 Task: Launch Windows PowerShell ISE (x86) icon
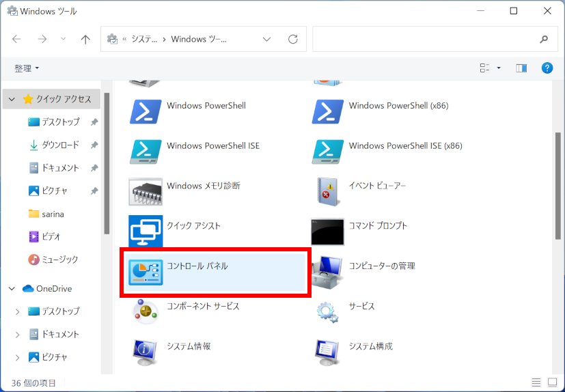coord(327,152)
